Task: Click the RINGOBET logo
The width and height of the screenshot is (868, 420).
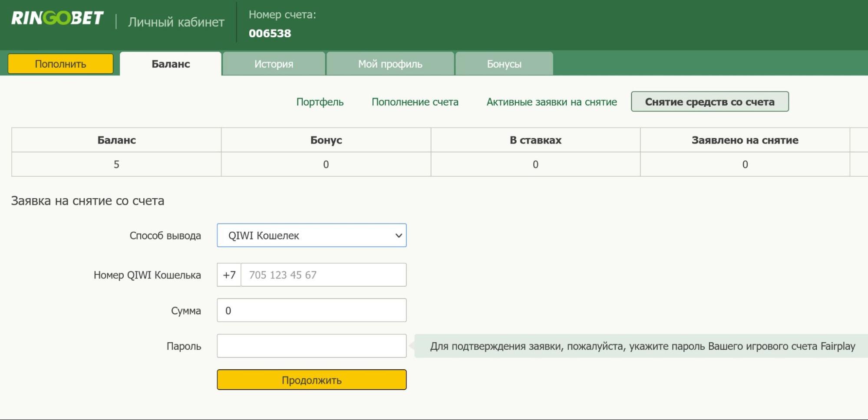Action: pyautogui.click(x=57, y=18)
